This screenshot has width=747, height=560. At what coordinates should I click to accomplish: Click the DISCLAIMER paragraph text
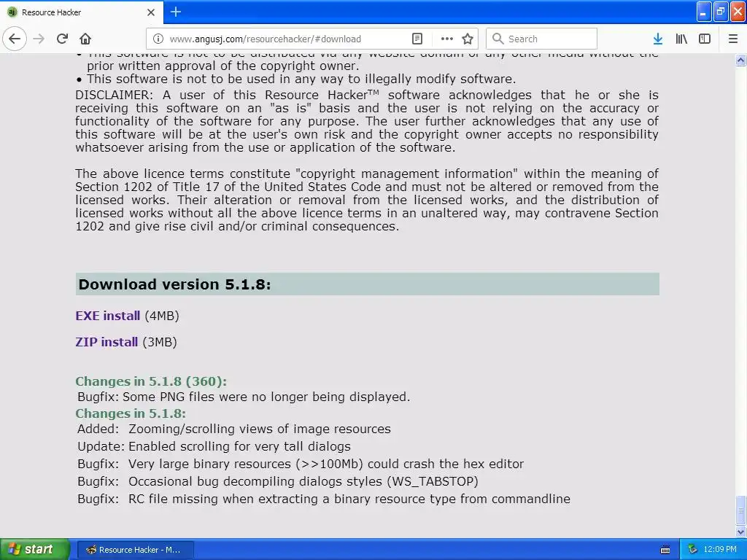(x=367, y=121)
